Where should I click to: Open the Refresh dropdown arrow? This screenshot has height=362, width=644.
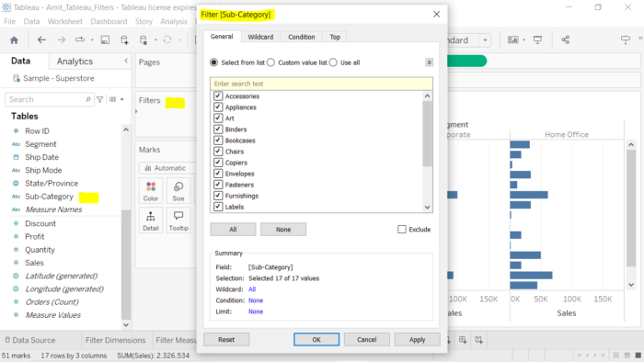(x=179, y=40)
